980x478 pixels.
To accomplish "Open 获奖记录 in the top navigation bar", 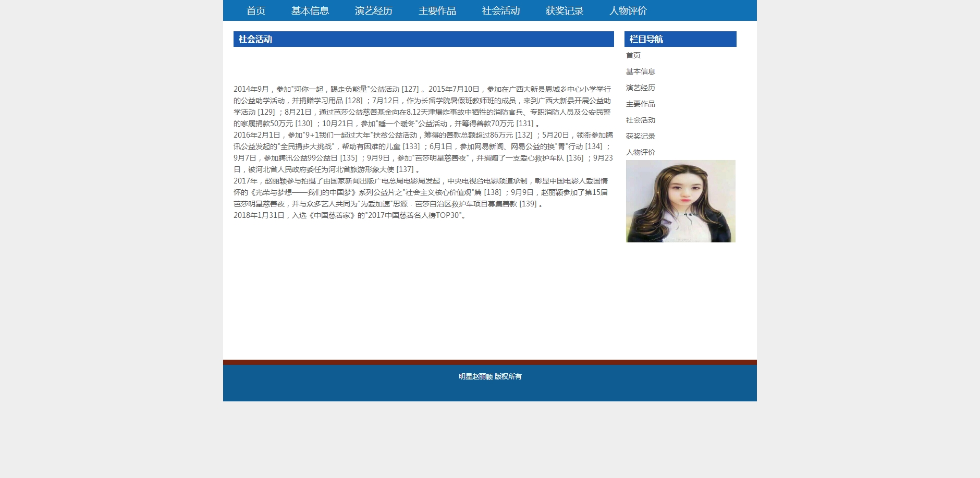I will (x=564, y=11).
